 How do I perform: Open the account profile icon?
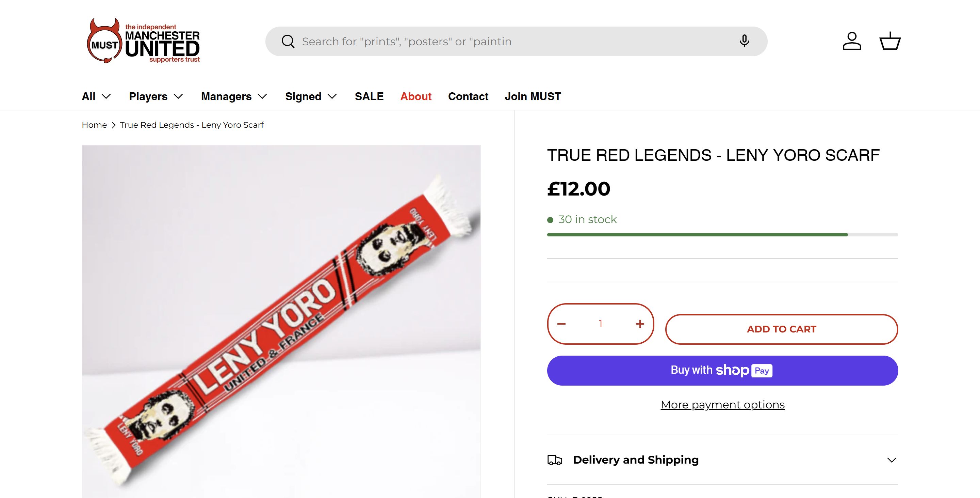point(852,41)
